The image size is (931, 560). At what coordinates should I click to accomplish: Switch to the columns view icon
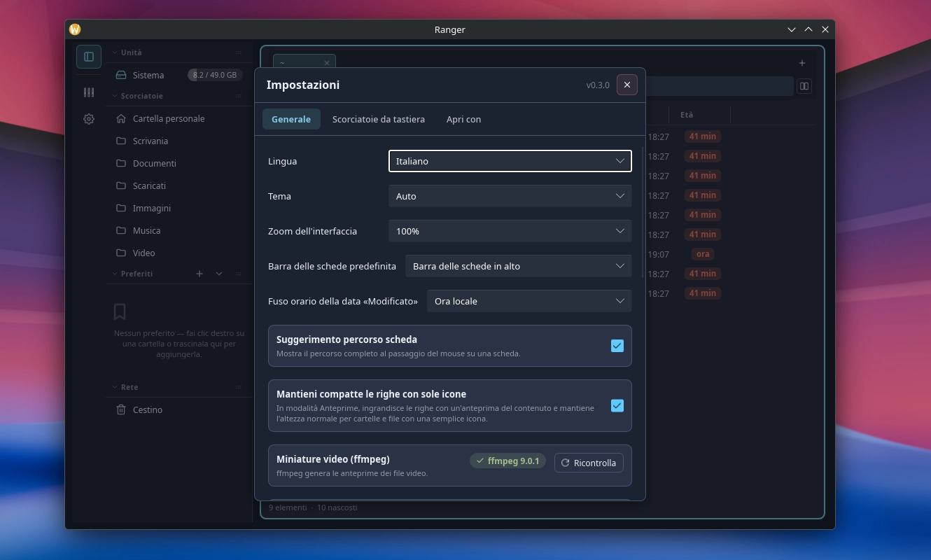coord(89,92)
